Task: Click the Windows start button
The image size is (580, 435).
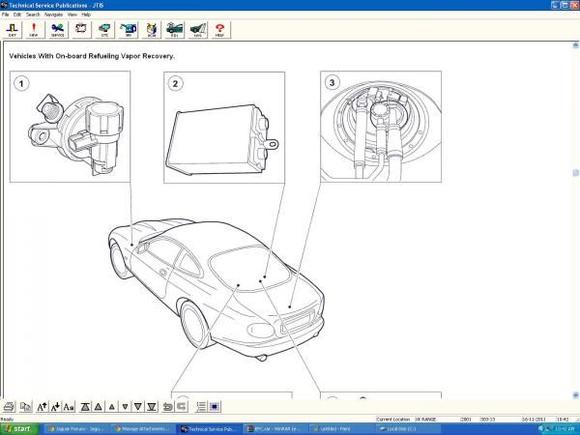Action: click(19, 429)
